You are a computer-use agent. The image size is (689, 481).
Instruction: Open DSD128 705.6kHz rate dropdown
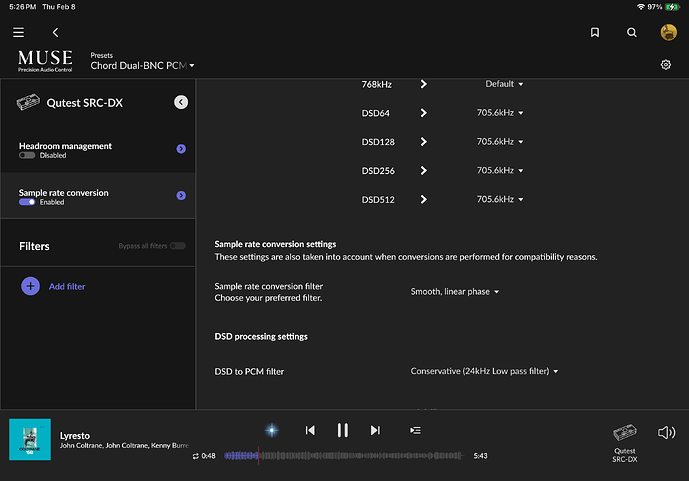(x=500, y=142)
